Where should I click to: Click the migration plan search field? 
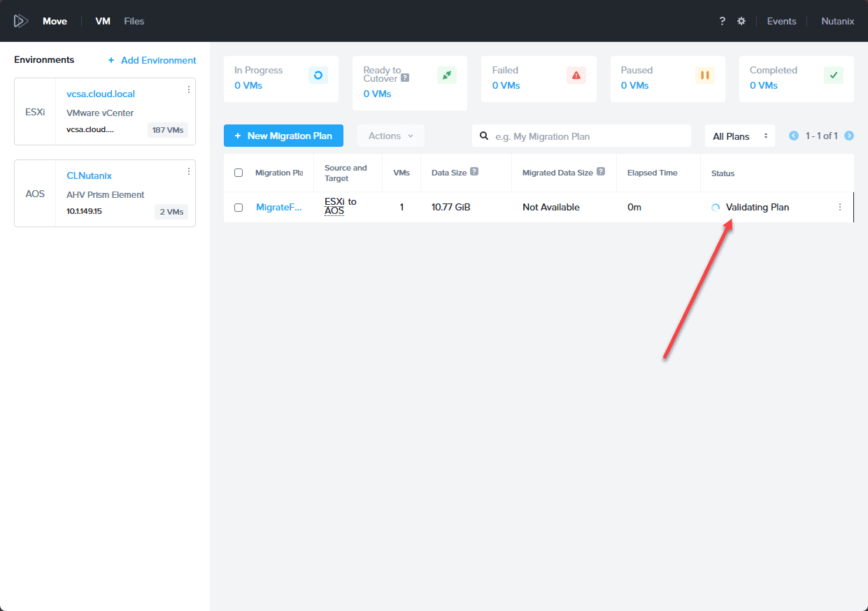[581, 136]
